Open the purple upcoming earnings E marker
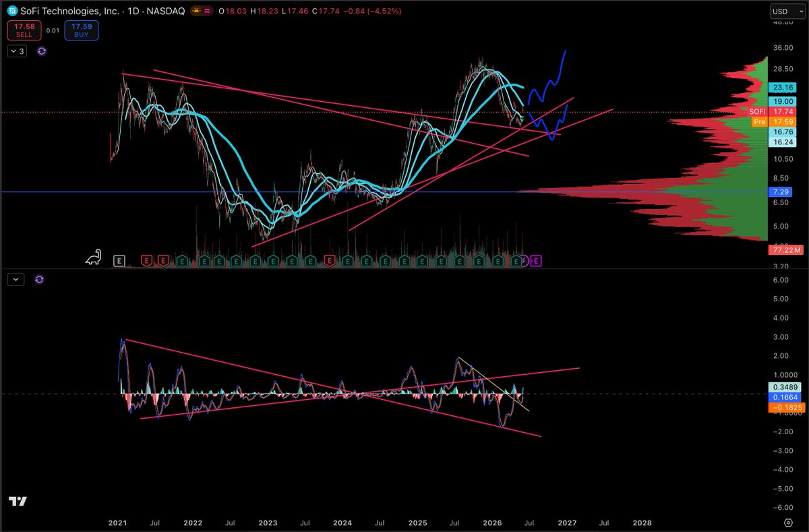Viewport: 809px width, 532px height. (x=536, y=260)
